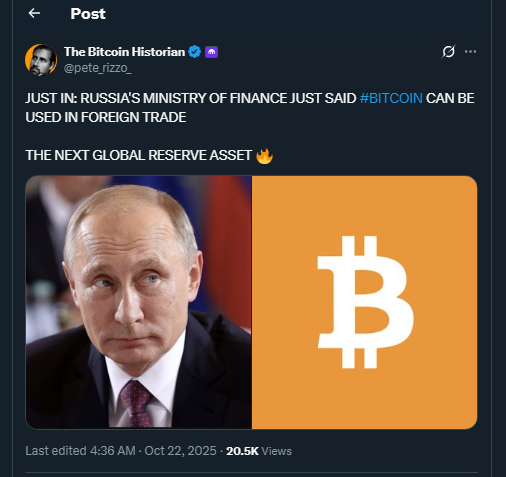Open the orange Bitcoin logo image
Image resolution: width=506 pixels, height=477 pixels.
[365, 302]
